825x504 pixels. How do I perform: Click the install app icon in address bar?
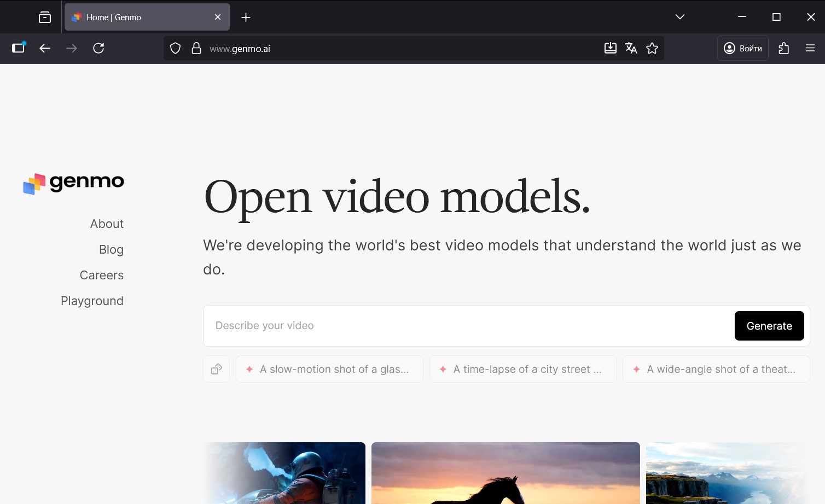[x=610, y=48]
